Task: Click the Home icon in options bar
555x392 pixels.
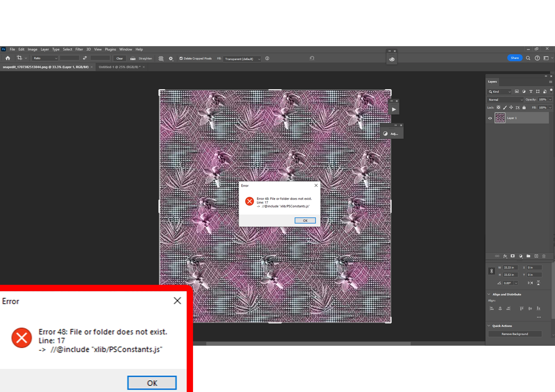Action: pos(8,58)
